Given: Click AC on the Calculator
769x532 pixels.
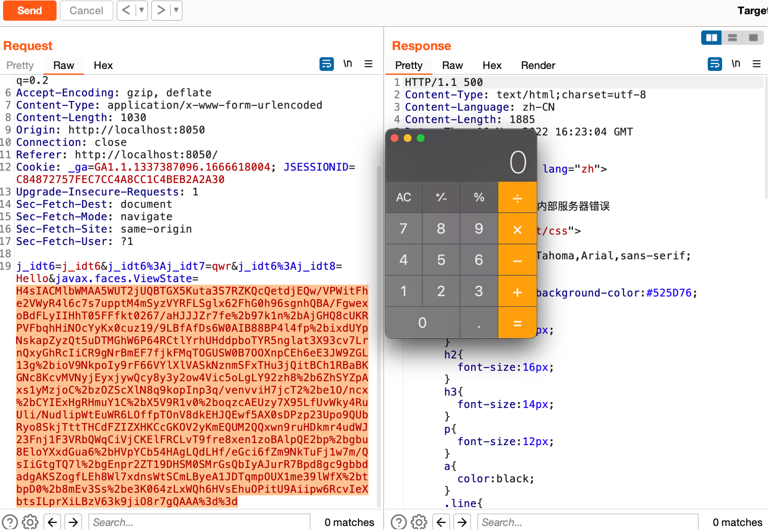Looking at the screenshot, I should point(404,198).
